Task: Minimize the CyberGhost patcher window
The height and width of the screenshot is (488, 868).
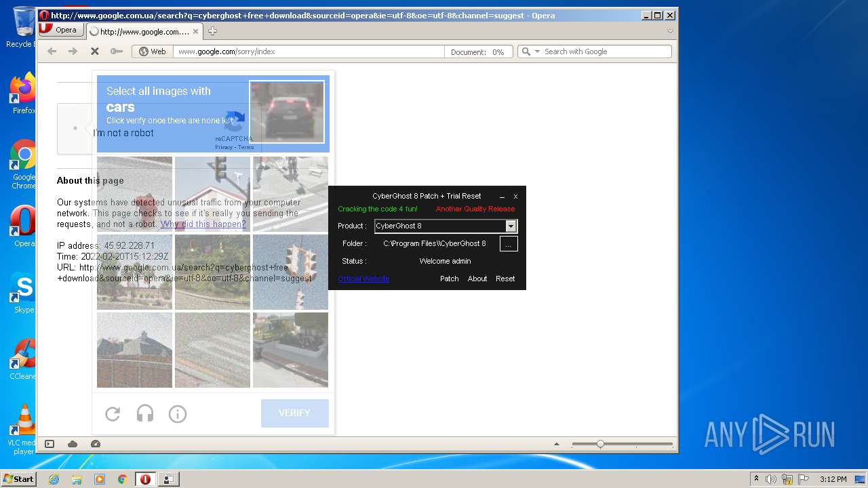Action: point(502,197)
